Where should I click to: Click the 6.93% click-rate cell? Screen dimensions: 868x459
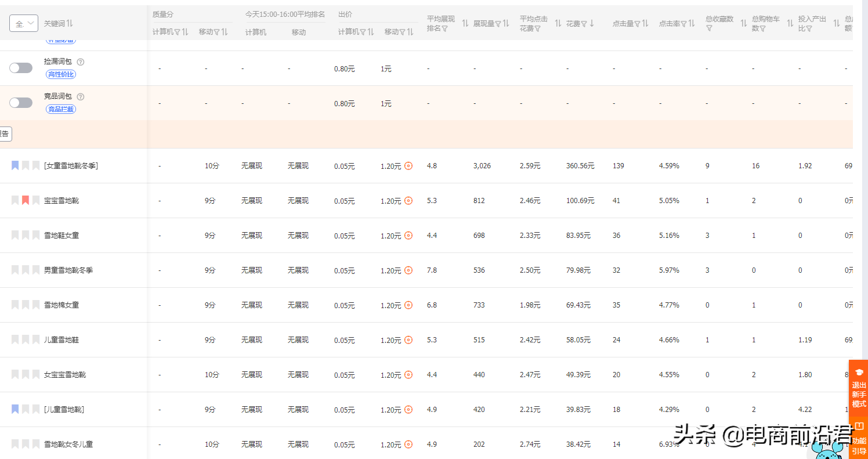[x=669, y=444]
